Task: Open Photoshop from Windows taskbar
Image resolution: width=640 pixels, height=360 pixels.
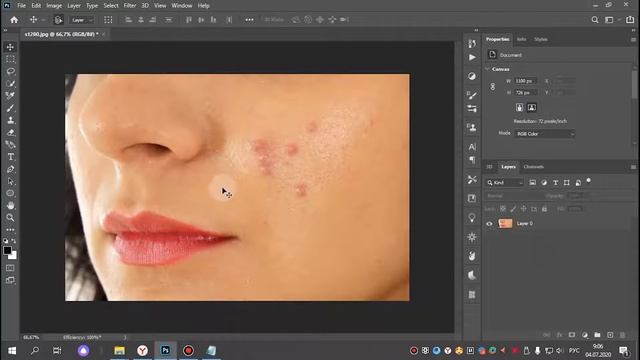Action: tap(165, 350)
